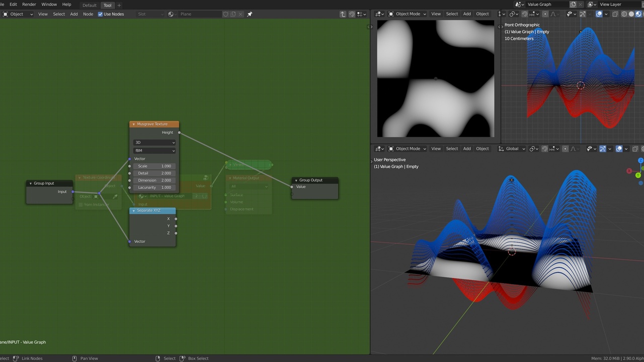Toggle snapping in the perspective viewport header

pos(544,148)
